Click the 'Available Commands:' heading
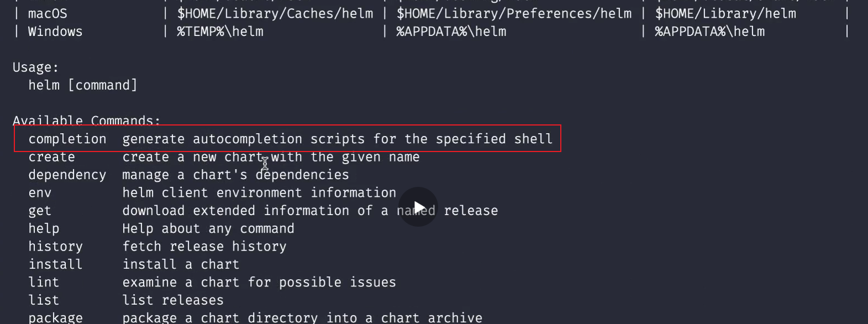This screenshot has height=324, width=868. (x=86, y=121)
